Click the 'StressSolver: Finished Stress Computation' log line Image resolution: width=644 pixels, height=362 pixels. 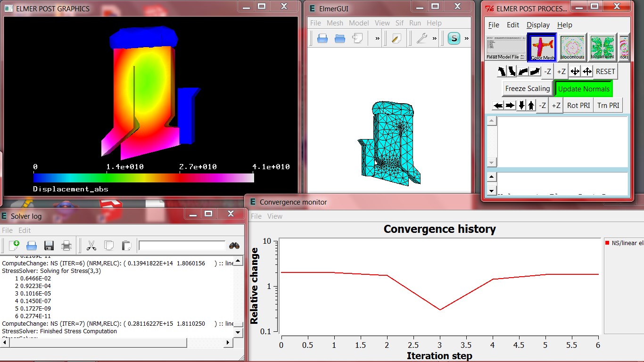[59, 331]
